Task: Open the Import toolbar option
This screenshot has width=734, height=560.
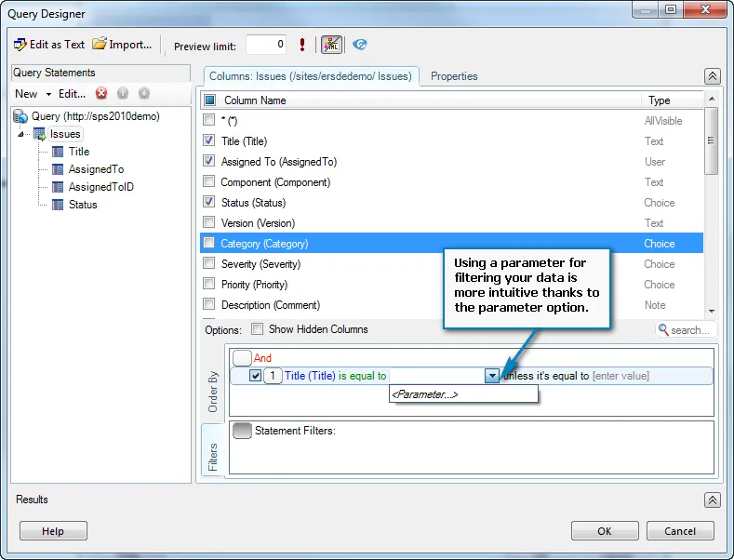Action: pos(122,45)
